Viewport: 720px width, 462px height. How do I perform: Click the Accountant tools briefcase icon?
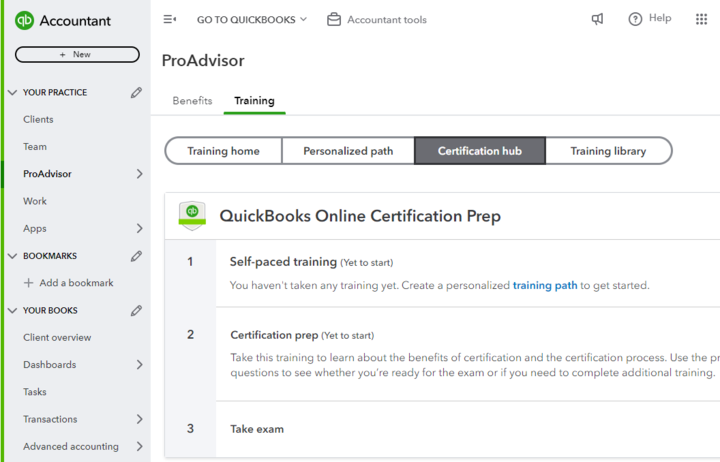point(334,19)
